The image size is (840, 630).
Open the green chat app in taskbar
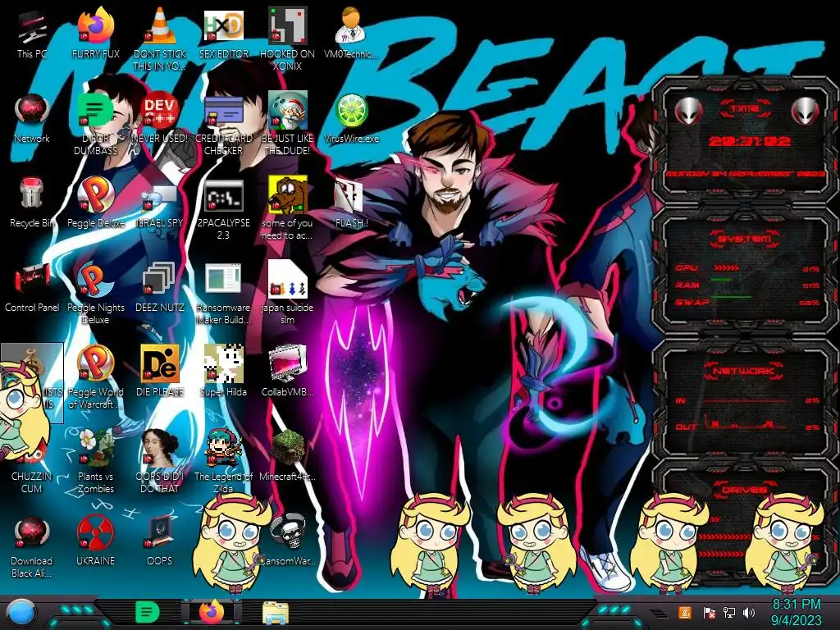pyautogui.click(x=148, y=612)
